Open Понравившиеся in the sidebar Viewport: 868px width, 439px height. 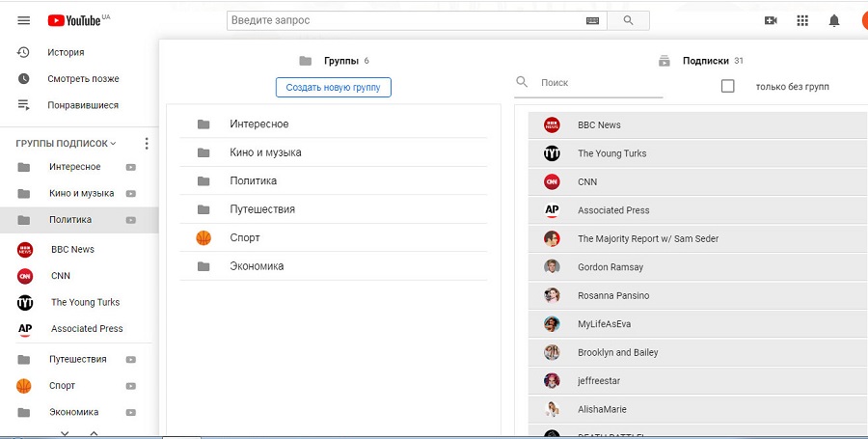pyautogui.click(x=83, y=105)
